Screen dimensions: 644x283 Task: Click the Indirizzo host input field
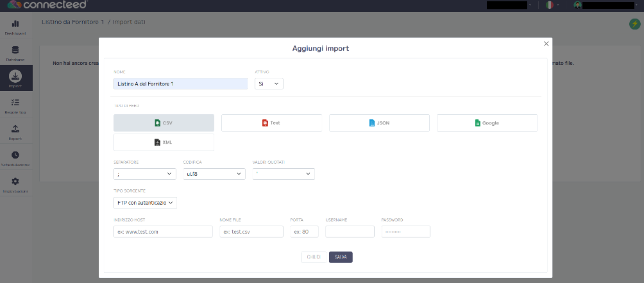click(163, 232)
